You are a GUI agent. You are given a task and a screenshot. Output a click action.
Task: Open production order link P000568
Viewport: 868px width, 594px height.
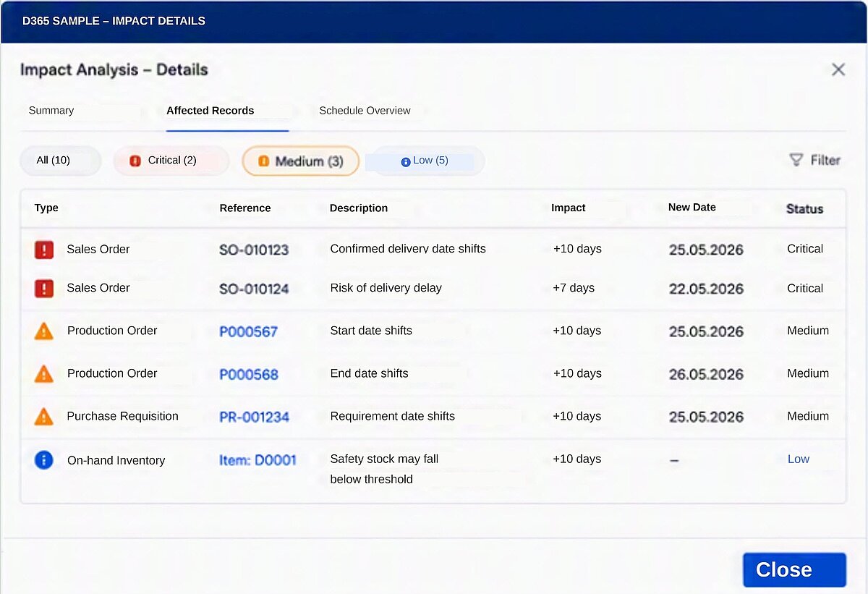(249, 374)
